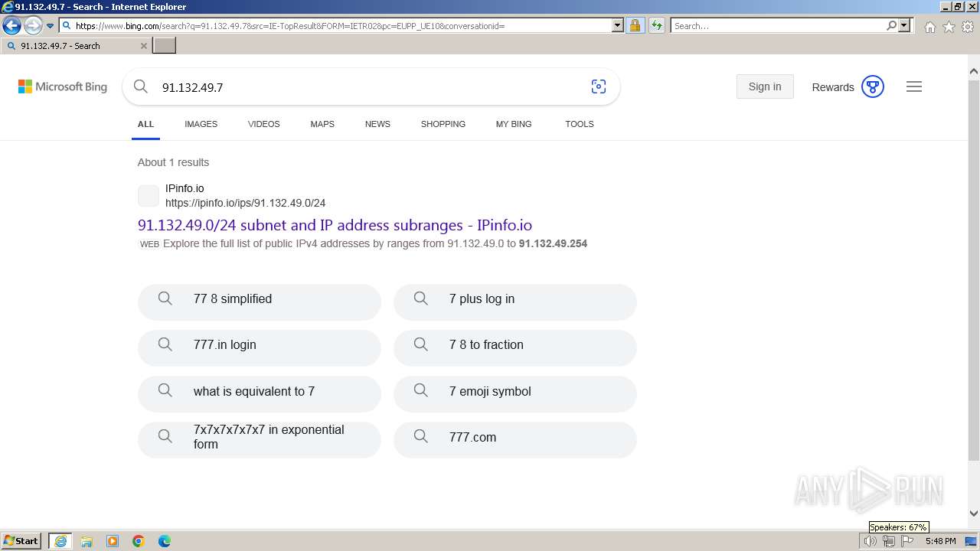
Task: Open the search provider dropdown arrow
Action: [x=904, y=26]
